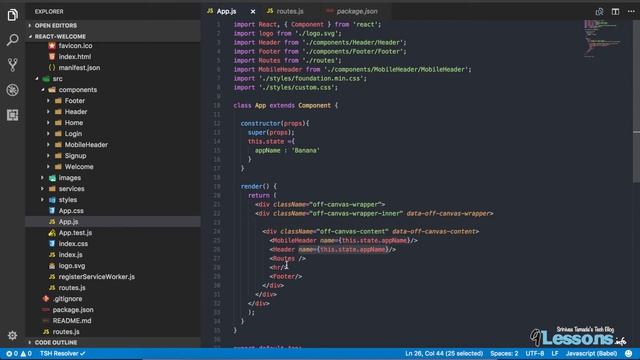Open the App.css file
This screenshot has height=360, width=640.
[71, 211]
